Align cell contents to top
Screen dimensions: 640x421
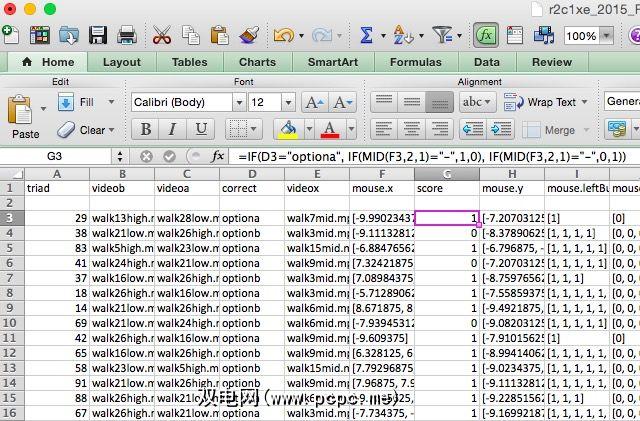tap(384, 102)
